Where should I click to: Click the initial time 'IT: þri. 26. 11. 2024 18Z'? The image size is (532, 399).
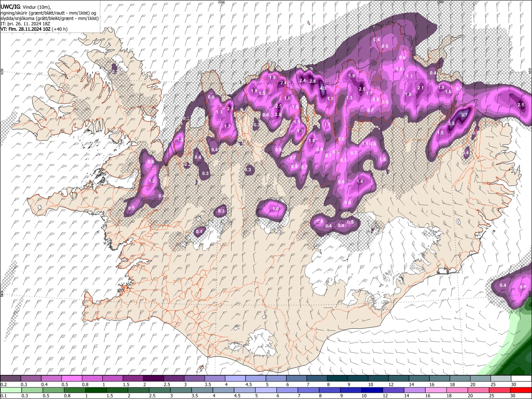click(x=25, y=24)
